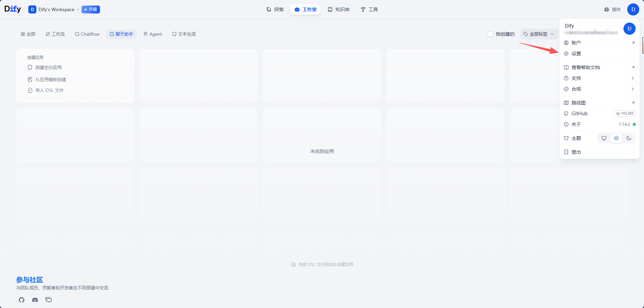This screenshot has height=308, width=644.
Task: Expand the Dify's Workspace switcher
Action: pyautogui.click(x=54, y=9)
